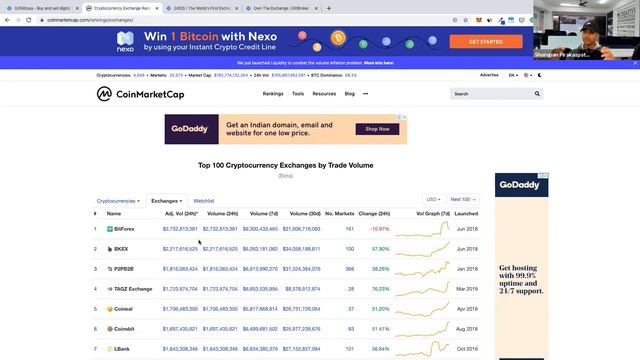Open the globe dropdown beside EN

coord(528,75)
